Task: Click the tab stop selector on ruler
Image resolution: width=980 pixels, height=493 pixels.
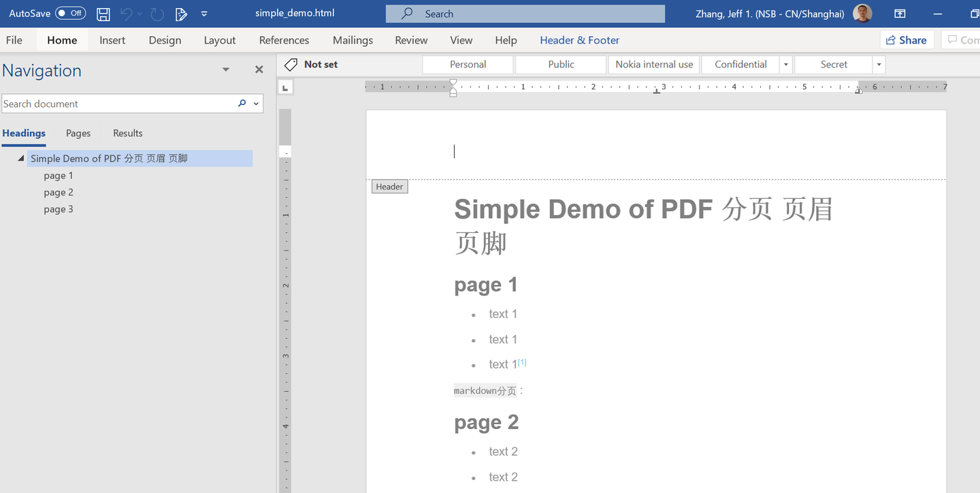Action: pyautogui.click(x=285, y=87)
